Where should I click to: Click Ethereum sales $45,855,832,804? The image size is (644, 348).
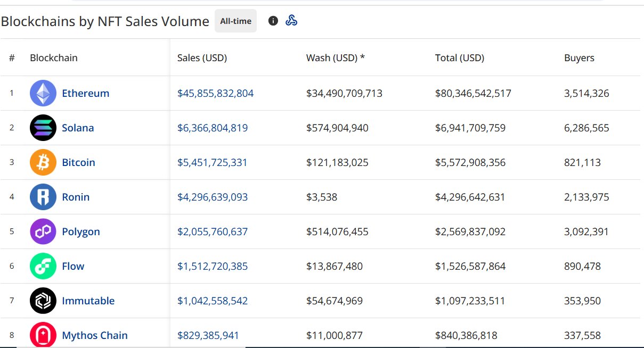pos(215,93)
